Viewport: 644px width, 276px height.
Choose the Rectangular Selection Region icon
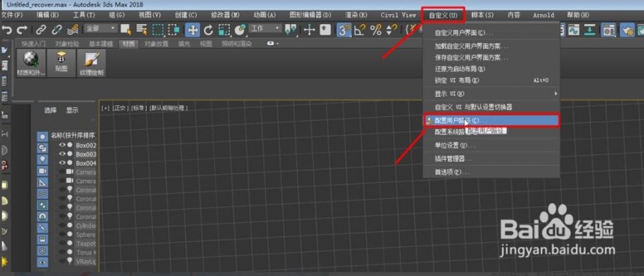pyautogui.click(x=158, y=29)
